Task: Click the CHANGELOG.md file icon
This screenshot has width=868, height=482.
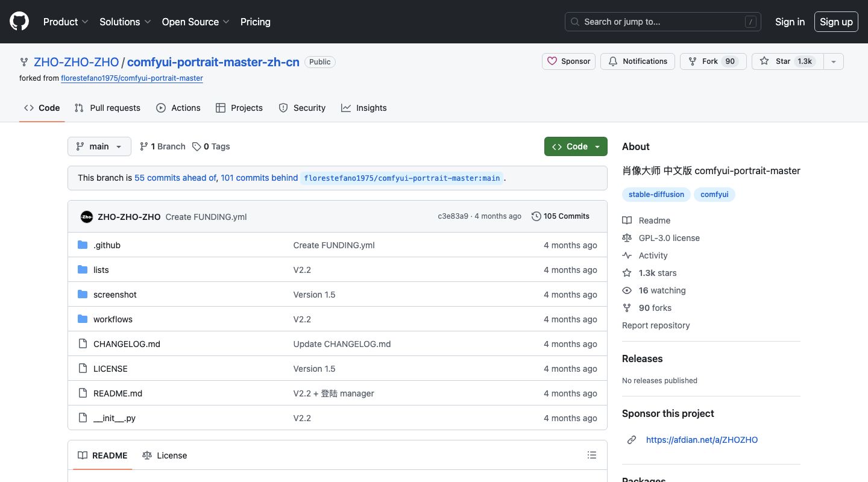Action: tap(83, 344)
